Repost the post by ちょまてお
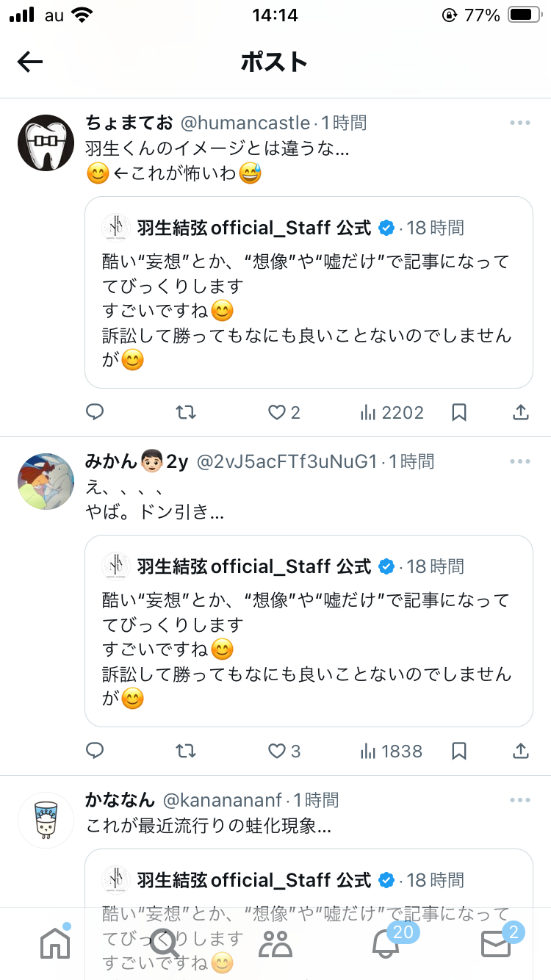This screenshot has height=980, width=551. 186,412
